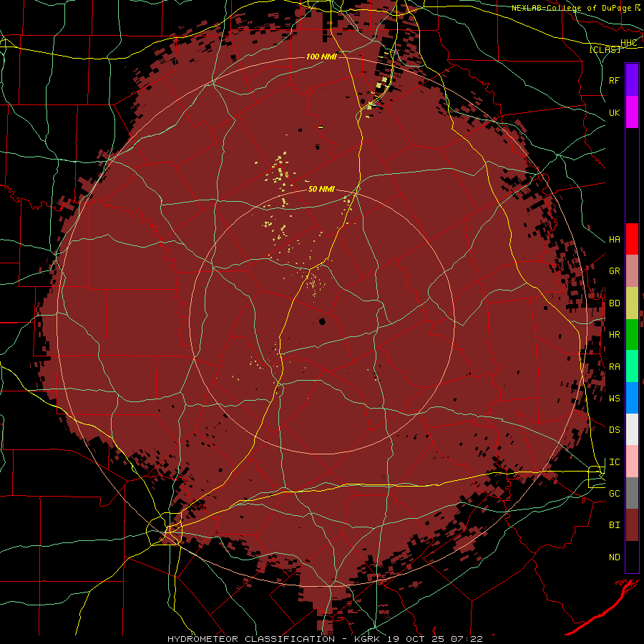Click the [CLAS] units label
644x644 pixels.
[605, 49]
